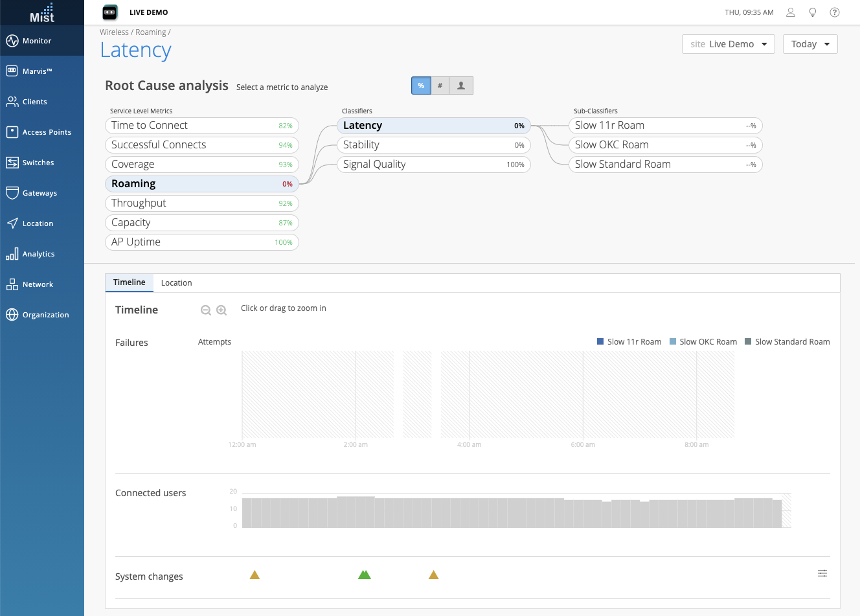Open system changes filter settings icon
This screenshot has height=616, width=860.
822,573
